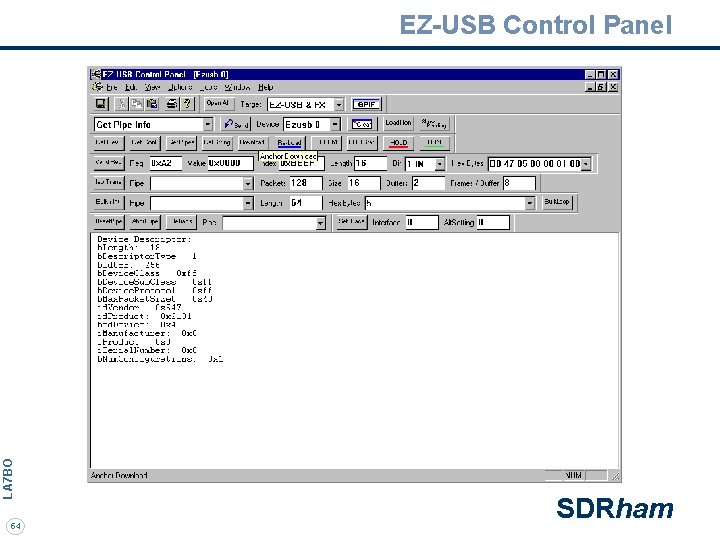Click the Load Mon button
The image size is (720, 540).
pos(399,124)
